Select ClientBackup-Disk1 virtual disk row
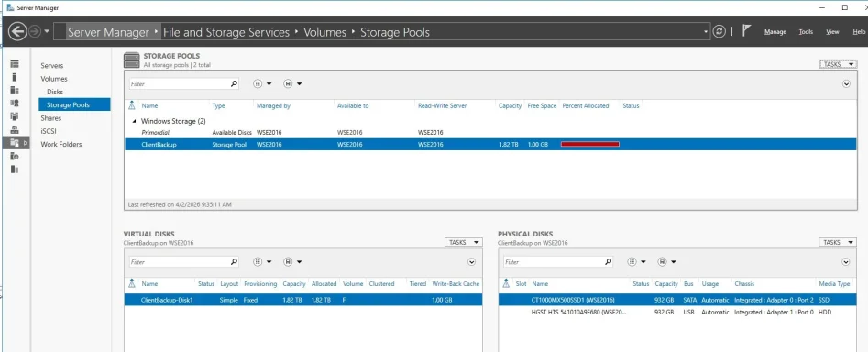The height and width of the screenshot is (352, 868). pyautogui.click(x=303, y=300)
